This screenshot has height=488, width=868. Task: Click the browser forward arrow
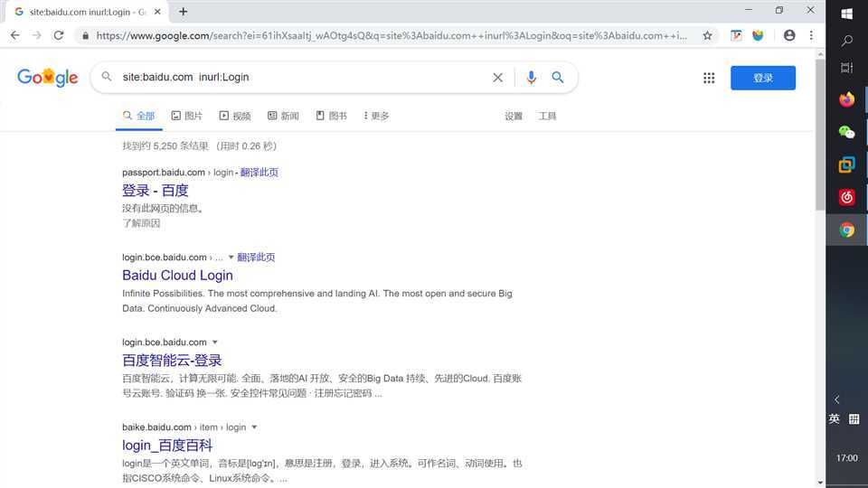click(36, 35)
